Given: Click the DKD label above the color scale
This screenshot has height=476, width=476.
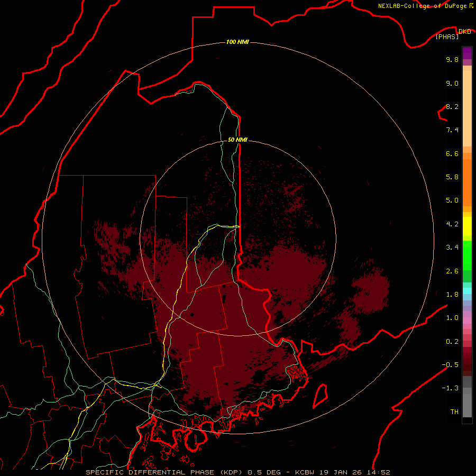Looking at the screenshot, I should coord(465,32).
